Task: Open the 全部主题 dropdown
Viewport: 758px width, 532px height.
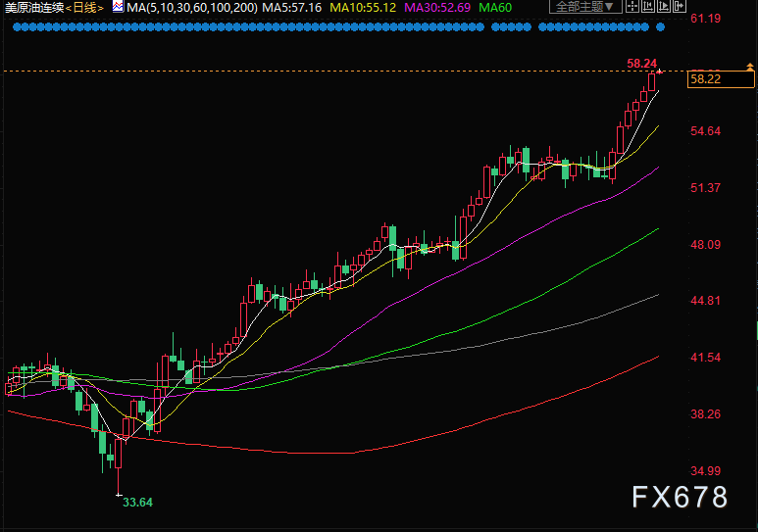Action: [585, 7]
